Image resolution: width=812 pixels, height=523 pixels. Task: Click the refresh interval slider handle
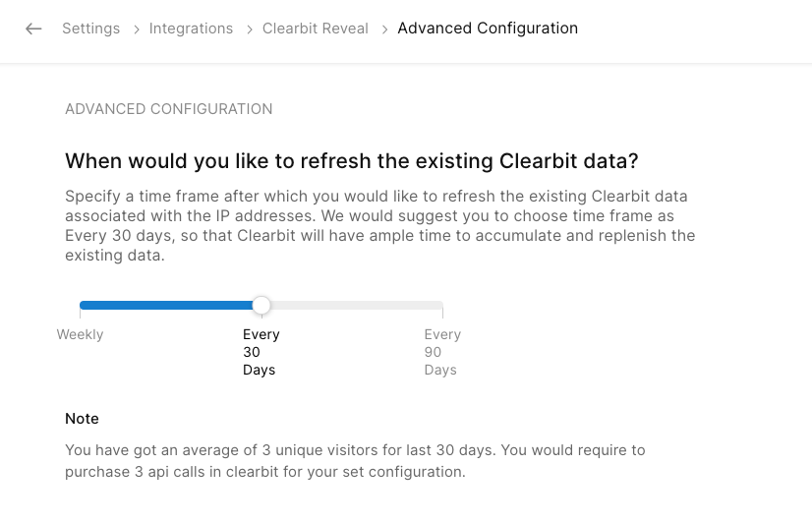[261, 306]
